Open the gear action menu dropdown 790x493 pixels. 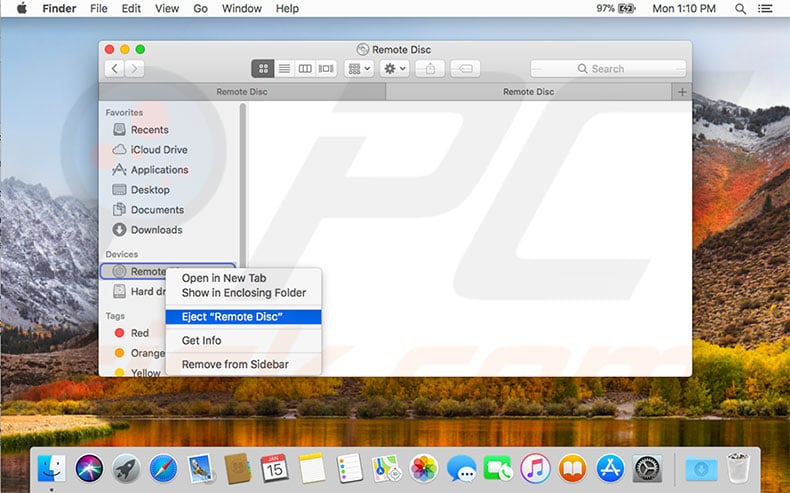click(x=394, y=68)
